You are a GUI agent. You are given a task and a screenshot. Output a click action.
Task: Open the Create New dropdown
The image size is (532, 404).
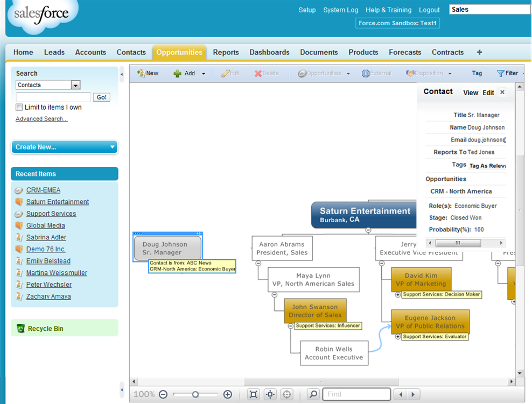[65, 147]
